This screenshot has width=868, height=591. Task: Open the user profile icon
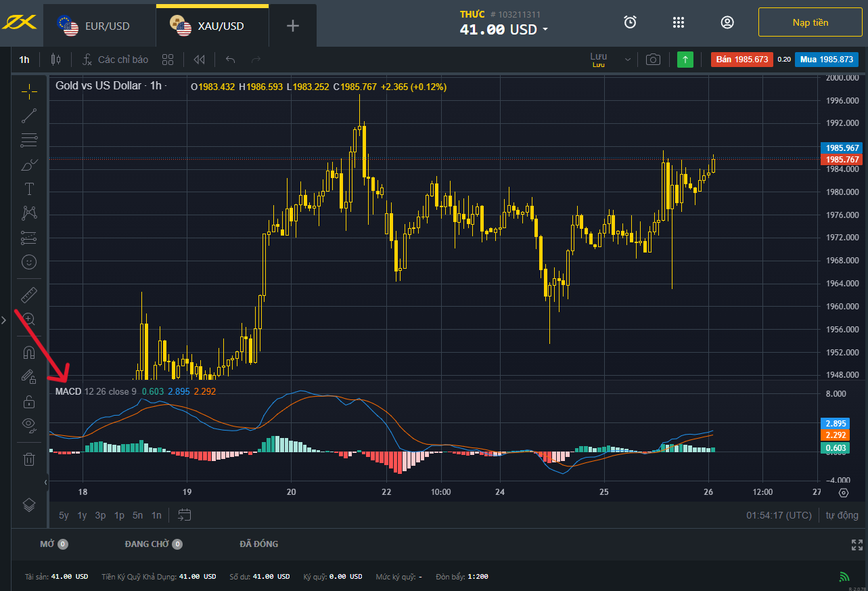(x=727, y=22)
